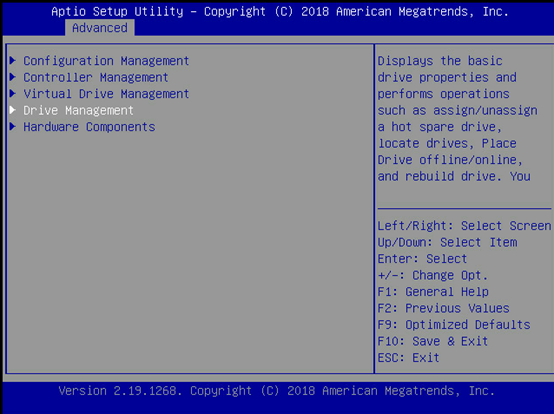Expand the Configuration Management arrow
This screenshot has height=414, width=554.
[13, 60]
